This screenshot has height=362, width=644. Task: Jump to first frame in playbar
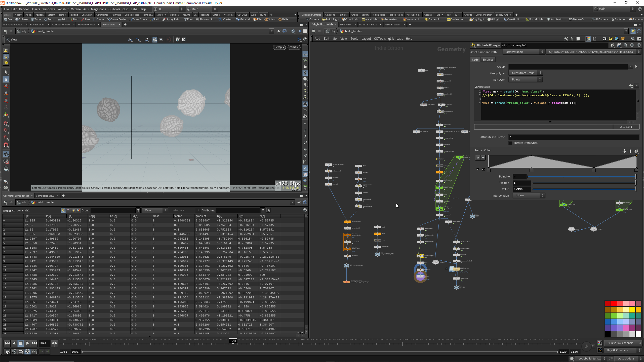pos(7,343)
